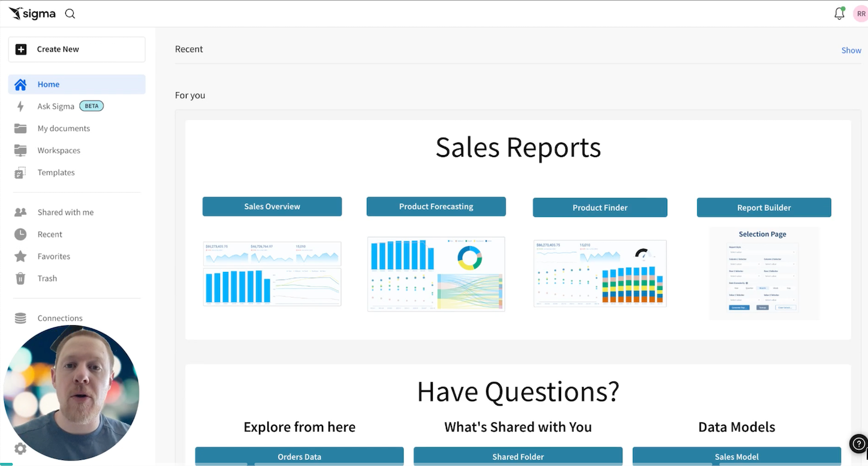868x466 pixels.
Task: Click the Data Models heading
Action: click(737, 427)
